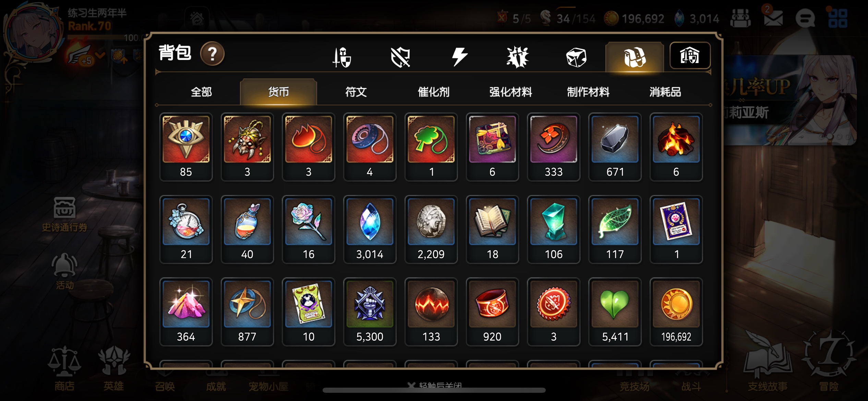
Task: Open the backpack help question mark
Action: [x=212, y=54]
